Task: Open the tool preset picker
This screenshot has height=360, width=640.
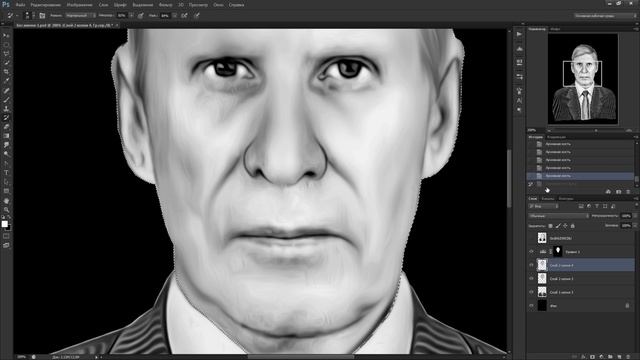Action: pyautogui.click(x=12, y=16)
